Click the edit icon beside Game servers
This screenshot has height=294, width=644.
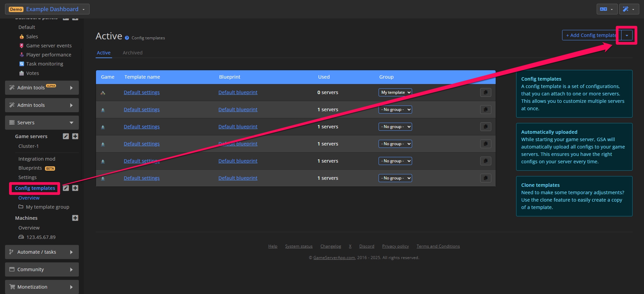pyautogui.click(x=66, y=136)
